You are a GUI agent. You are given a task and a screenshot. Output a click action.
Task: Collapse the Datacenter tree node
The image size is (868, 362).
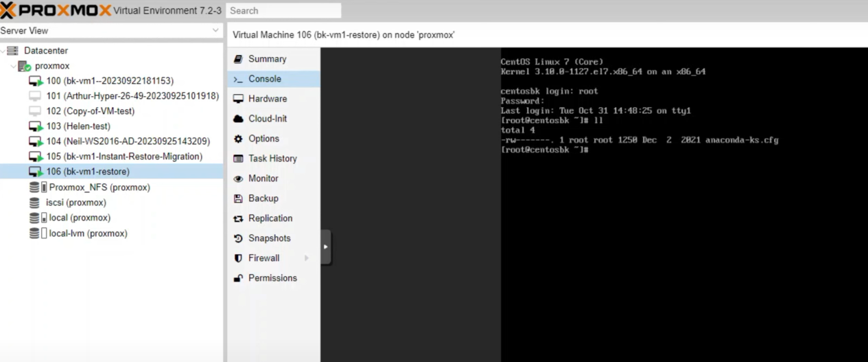3,51
